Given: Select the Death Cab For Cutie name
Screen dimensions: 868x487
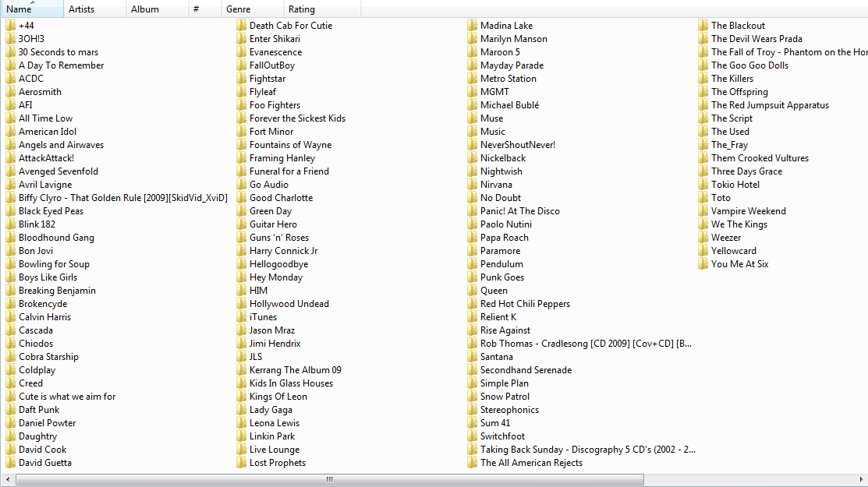Looking at the screenshot, I should point(291,26).
